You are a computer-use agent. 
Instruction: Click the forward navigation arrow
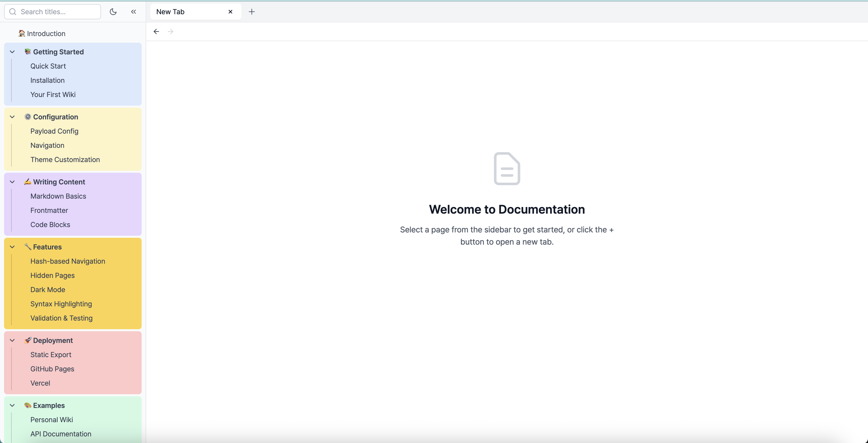tap(171, 32)
